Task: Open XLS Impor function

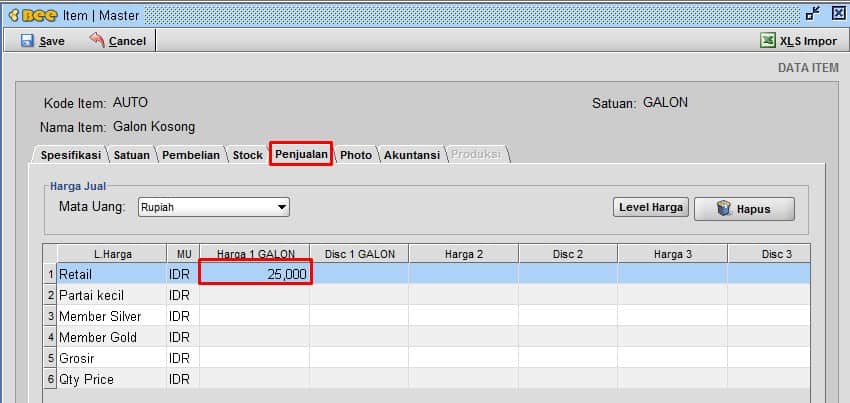Action: [x=799, y=41]
